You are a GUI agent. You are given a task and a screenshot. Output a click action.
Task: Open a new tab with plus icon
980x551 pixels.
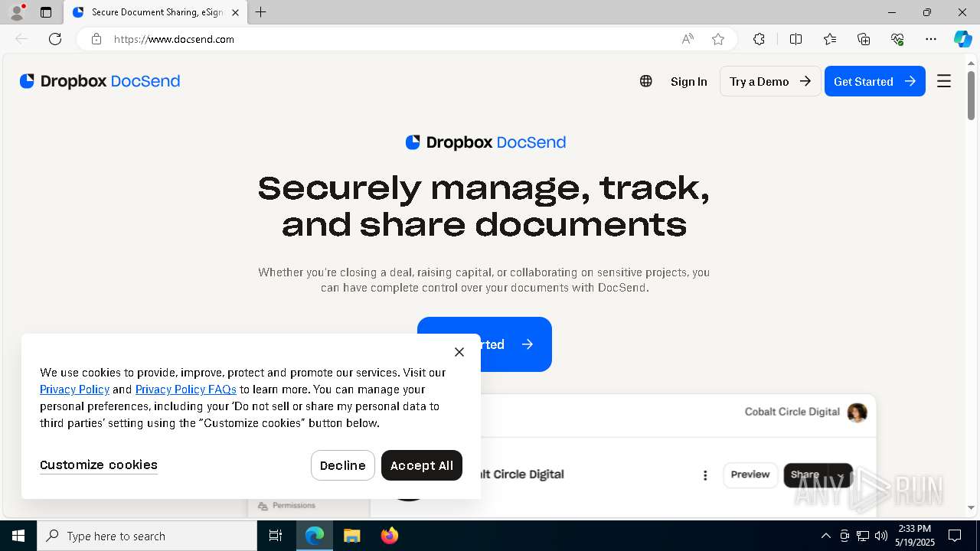pos(261,12)
